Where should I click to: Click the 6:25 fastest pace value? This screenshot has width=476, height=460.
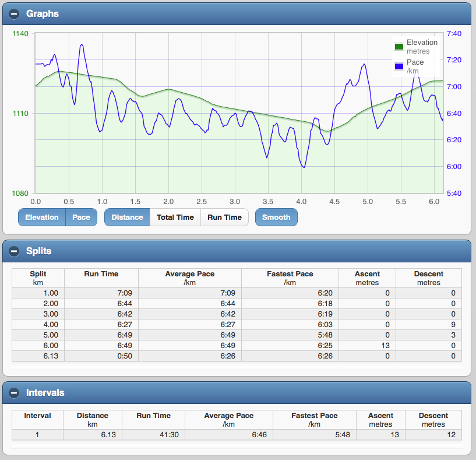tap(325, 346)
